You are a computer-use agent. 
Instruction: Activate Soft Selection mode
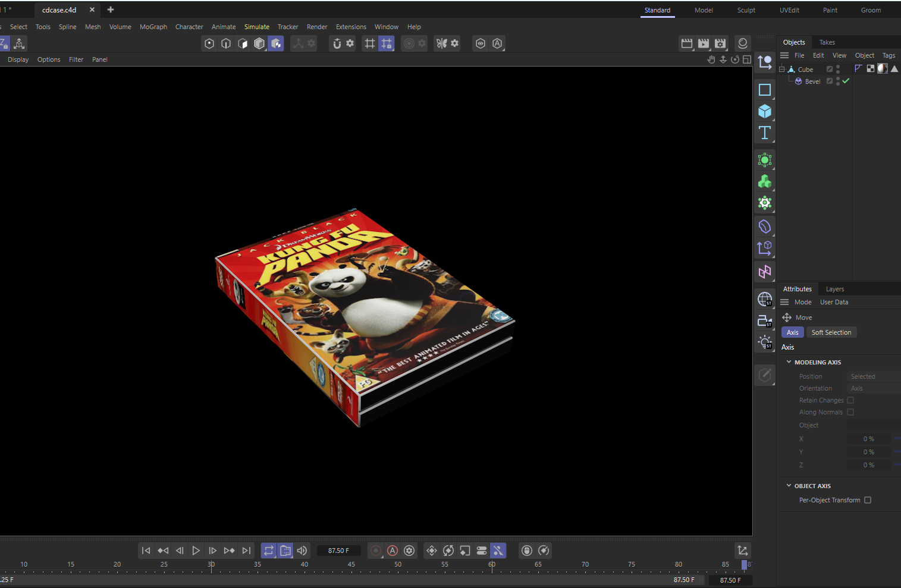point(831,332)
